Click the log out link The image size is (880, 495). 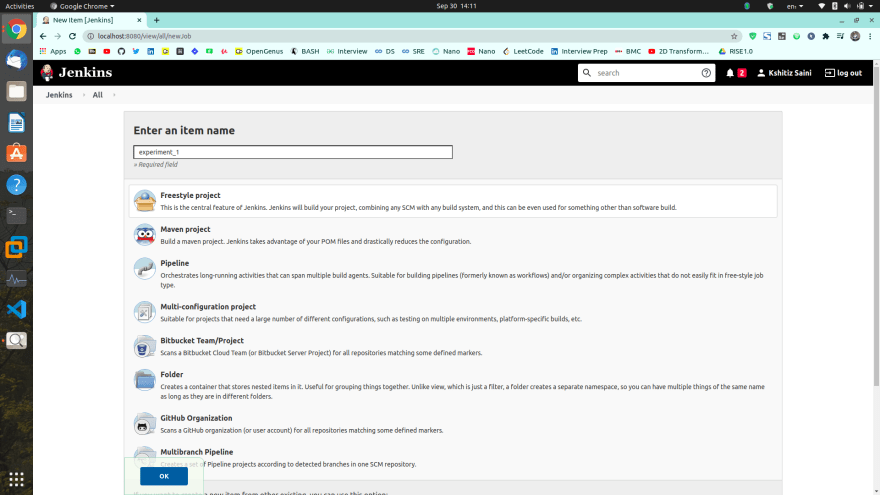(x=843, y=73)
